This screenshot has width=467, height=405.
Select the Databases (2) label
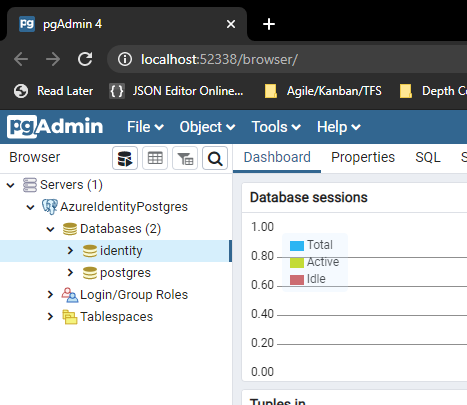click(x=120, y=229)
